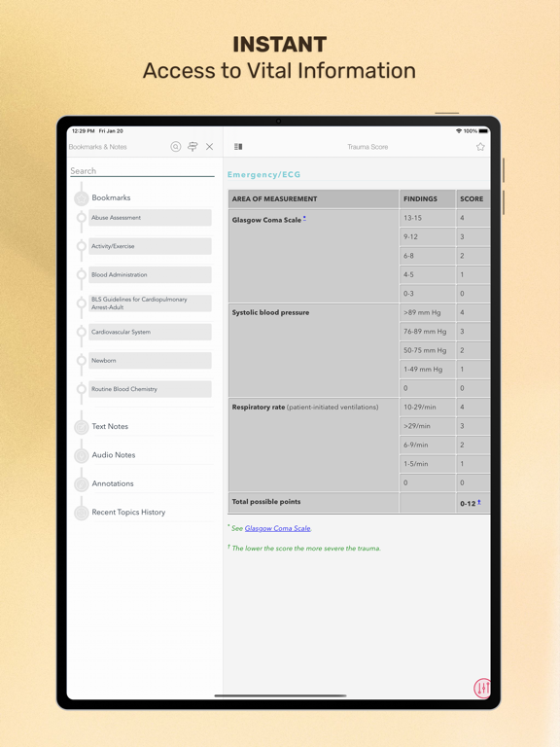Expand the Recent Topics History section
This screenshot has width=560, height=747.
click(128, 513)
